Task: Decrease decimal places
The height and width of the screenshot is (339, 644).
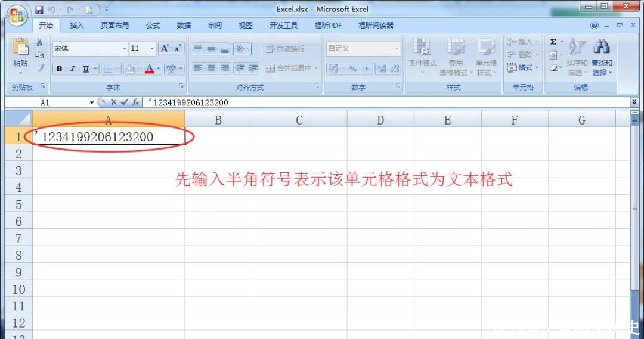Action: click(x=395, y=69)
